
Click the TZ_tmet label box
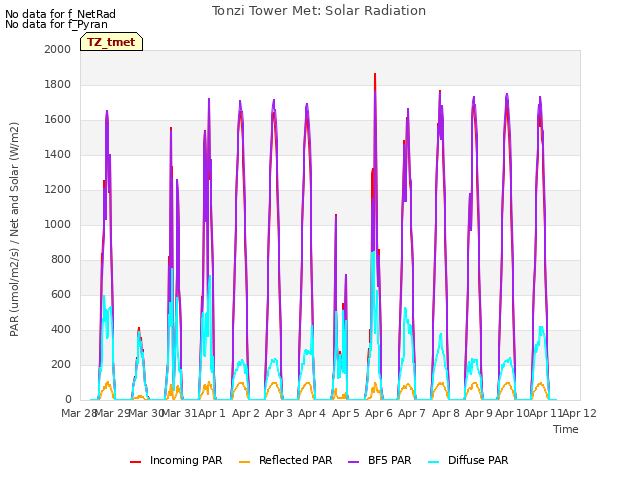click(111, 42)
